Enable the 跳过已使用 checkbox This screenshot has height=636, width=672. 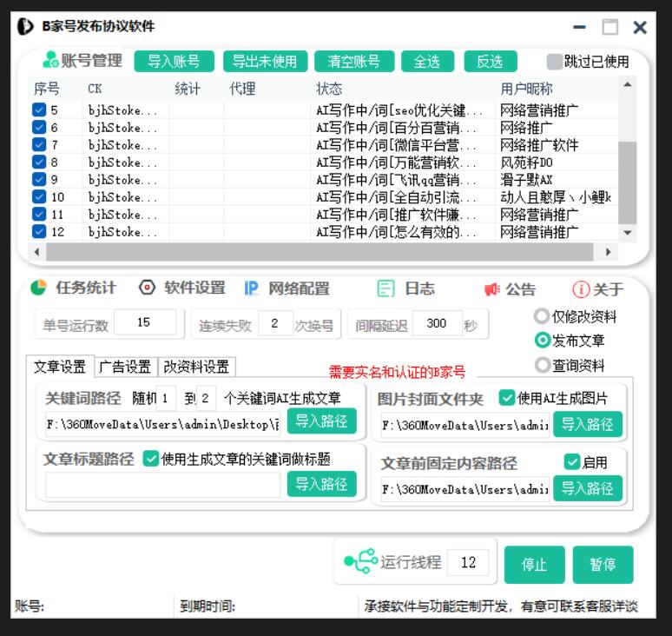point(554,62)
